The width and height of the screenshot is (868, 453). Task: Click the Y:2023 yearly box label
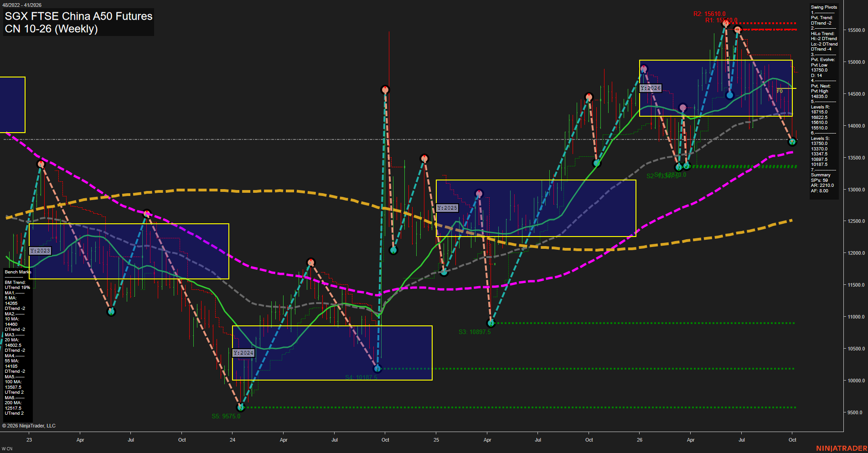pos(40,251)
